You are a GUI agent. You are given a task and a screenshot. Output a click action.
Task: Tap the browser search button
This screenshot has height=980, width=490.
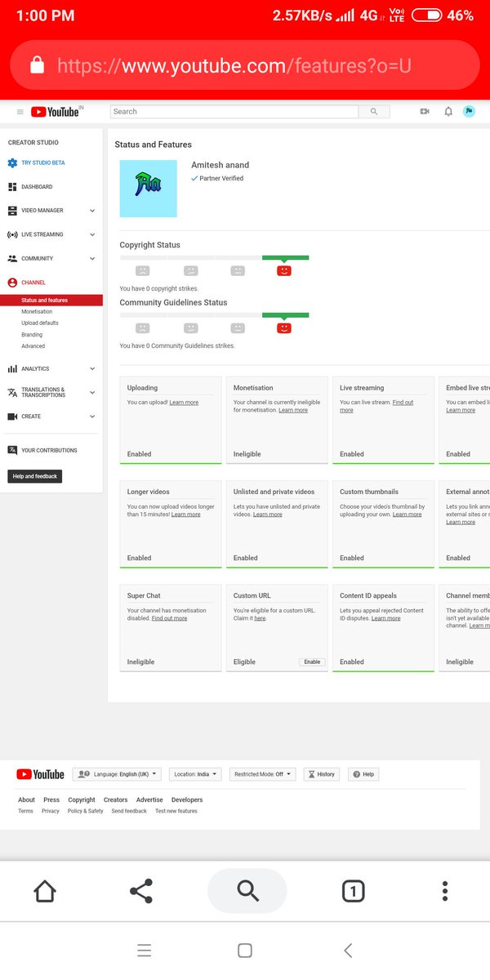pyautogui.click(x=247, y=891)
